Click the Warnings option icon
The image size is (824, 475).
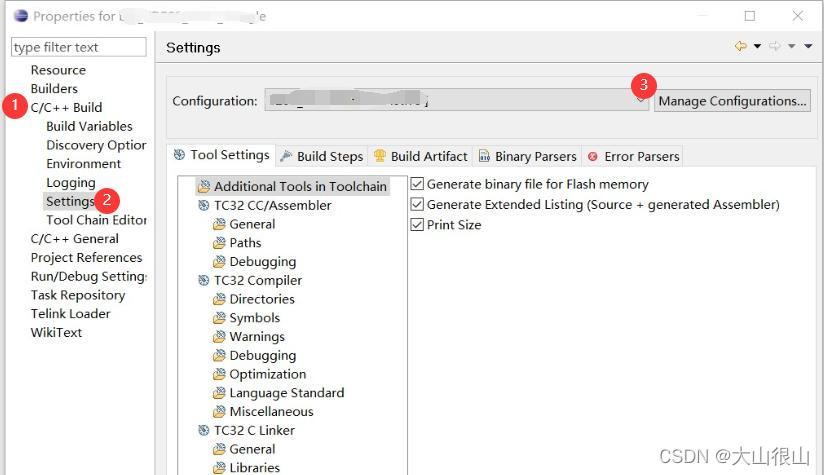[x=219, y=337]
